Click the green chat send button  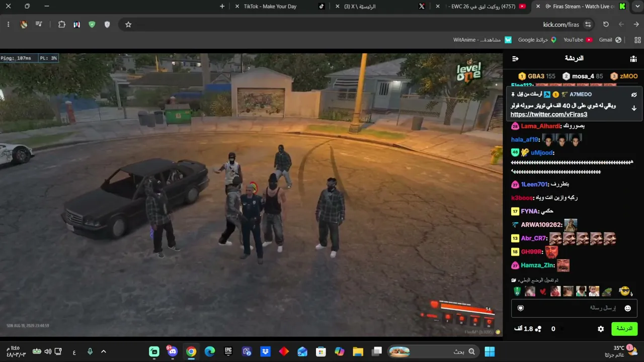624,329
